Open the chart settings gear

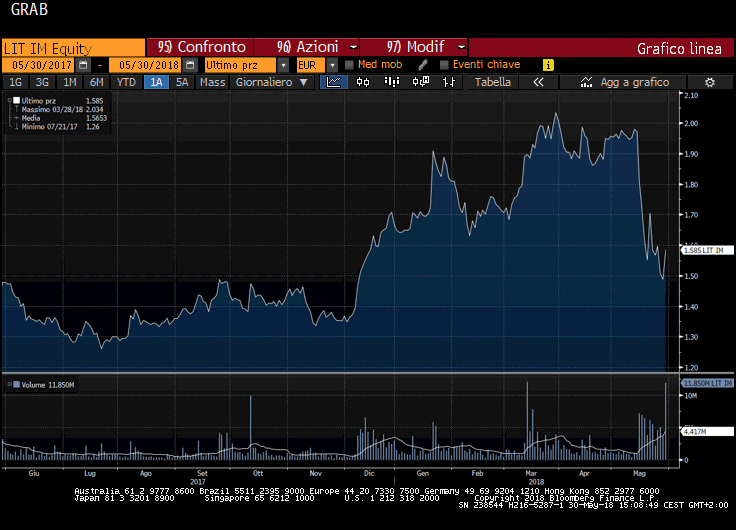(709, 82)
